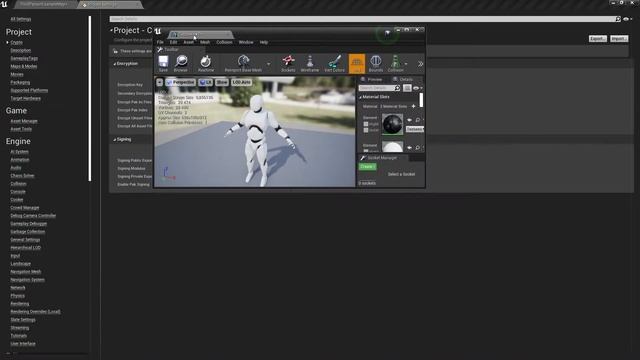Screen dimensions: 640x360
Task: Click the Import button in Project Settings
Action: coord(619,38)
